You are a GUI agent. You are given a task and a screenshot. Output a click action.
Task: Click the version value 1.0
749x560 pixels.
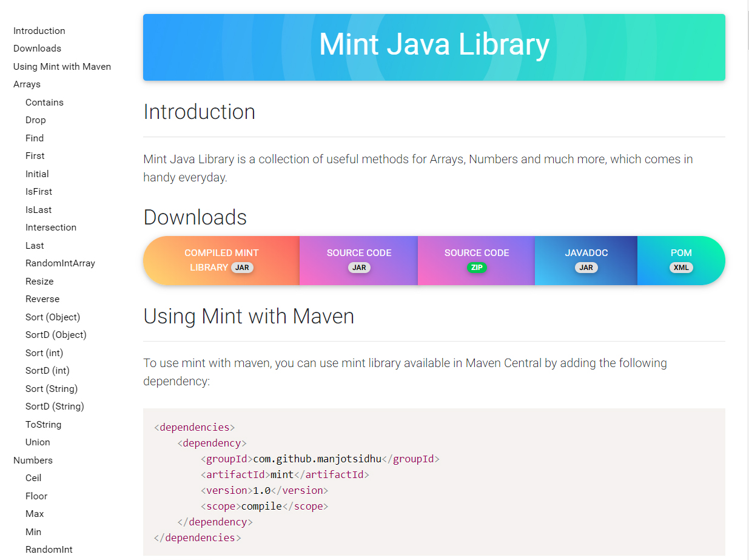pyautogui.click(x=261, y=490)
